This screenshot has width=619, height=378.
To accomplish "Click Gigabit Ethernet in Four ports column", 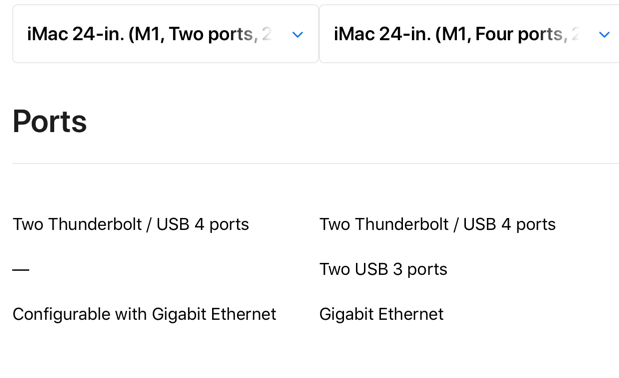I will [381, 314].
